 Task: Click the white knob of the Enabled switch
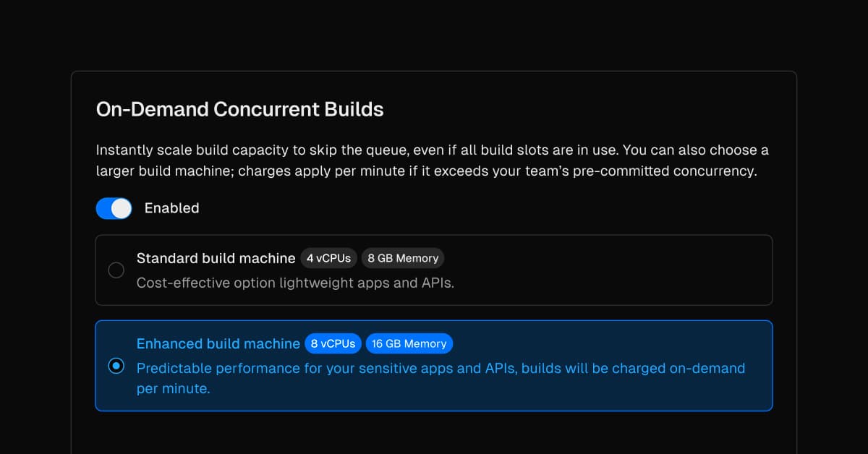coord(122,208)
